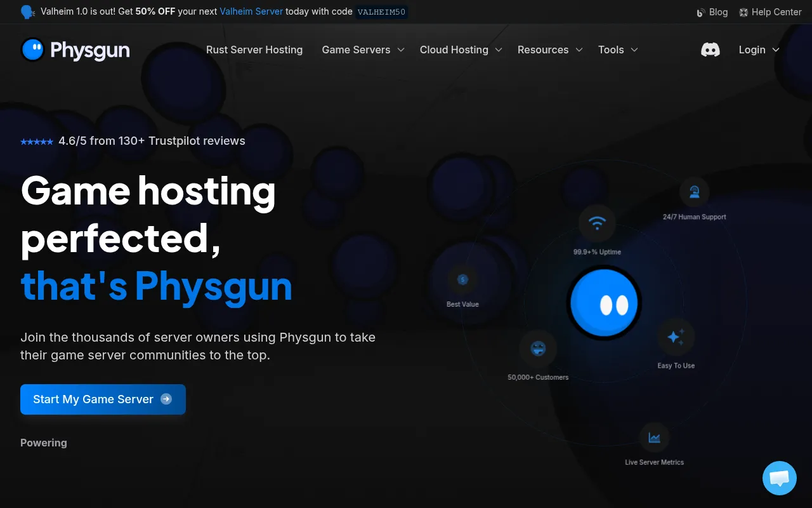The width and height of the screenshot is (812, 508).
Task: Open the live chat bubble widget
Action: 779,478
